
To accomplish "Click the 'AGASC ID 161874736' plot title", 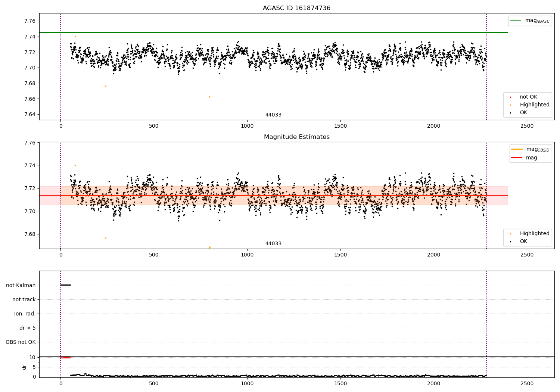I will (x=296, y=8).
